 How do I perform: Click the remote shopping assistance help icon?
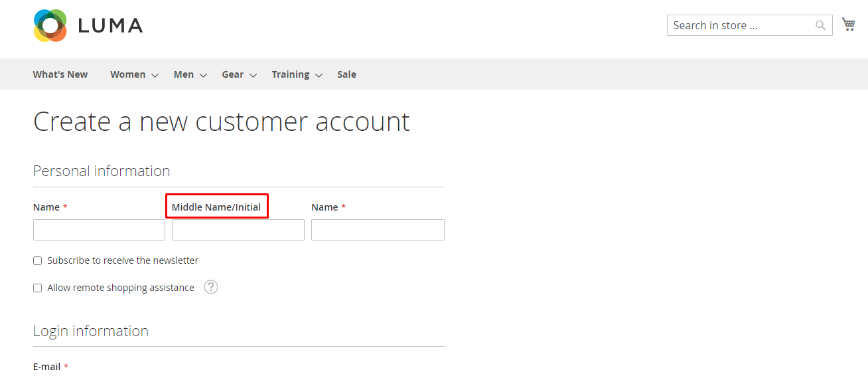tap(210, 287)
